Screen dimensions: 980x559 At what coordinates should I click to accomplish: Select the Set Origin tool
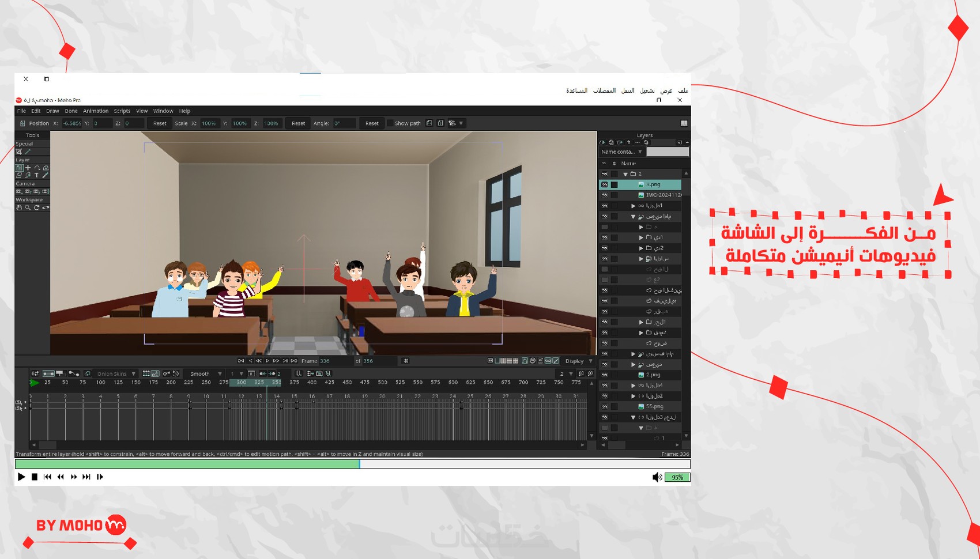tap(28, 168)
